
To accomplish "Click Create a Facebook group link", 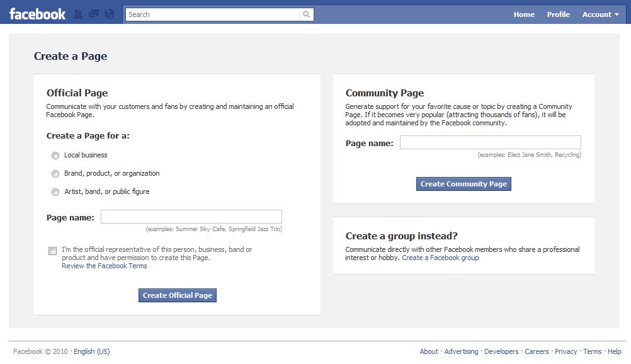I will click(440, 258).
